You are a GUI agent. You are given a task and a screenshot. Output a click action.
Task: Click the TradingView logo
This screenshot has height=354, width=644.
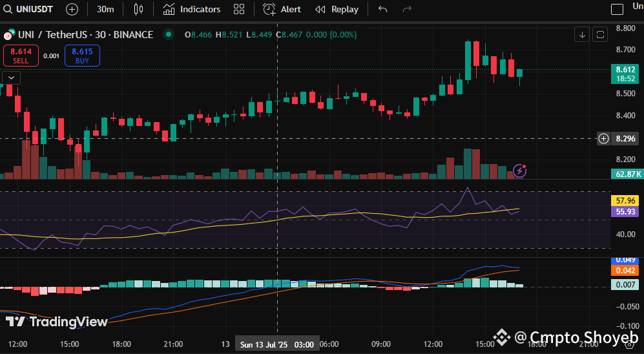pos(56,322)
